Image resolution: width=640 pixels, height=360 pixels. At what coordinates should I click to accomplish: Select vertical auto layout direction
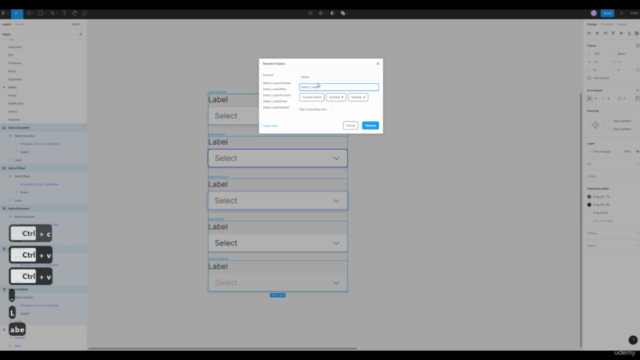click(x=589, y=98)
